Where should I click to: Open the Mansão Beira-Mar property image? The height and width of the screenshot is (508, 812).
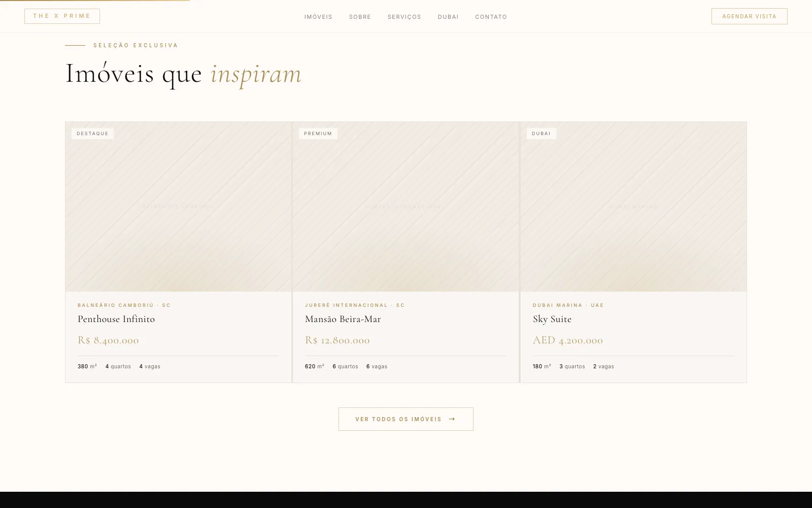click(405, 207)
